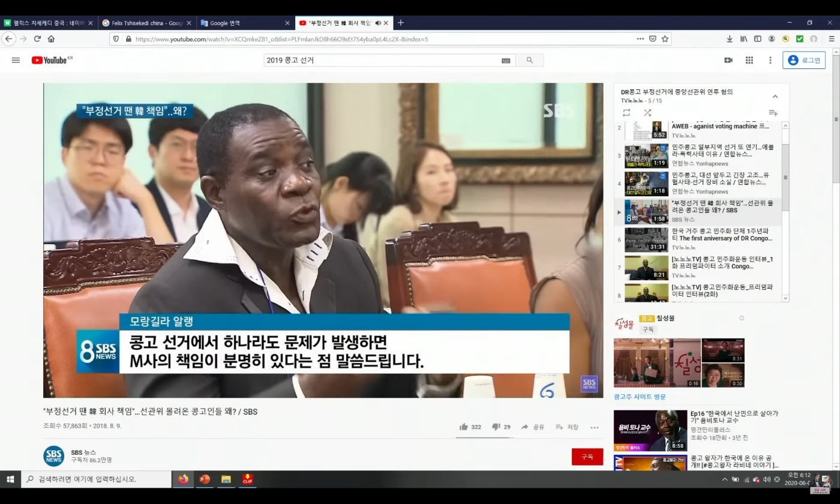The image size is (840, 504).
Task: Bookmark this page with star icon
Action: click(665, 39)
